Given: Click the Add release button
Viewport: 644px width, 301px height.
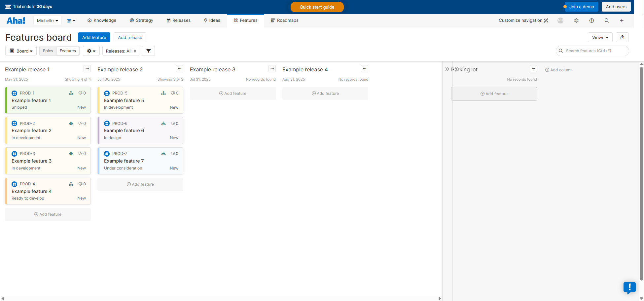Looking at the screenshot, I should coord(130,37).
